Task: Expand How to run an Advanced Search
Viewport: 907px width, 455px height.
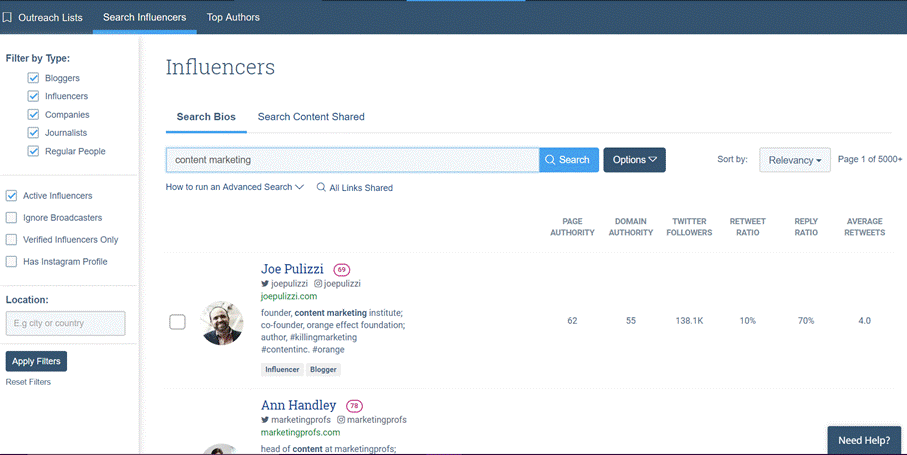Action: point(235,187)
